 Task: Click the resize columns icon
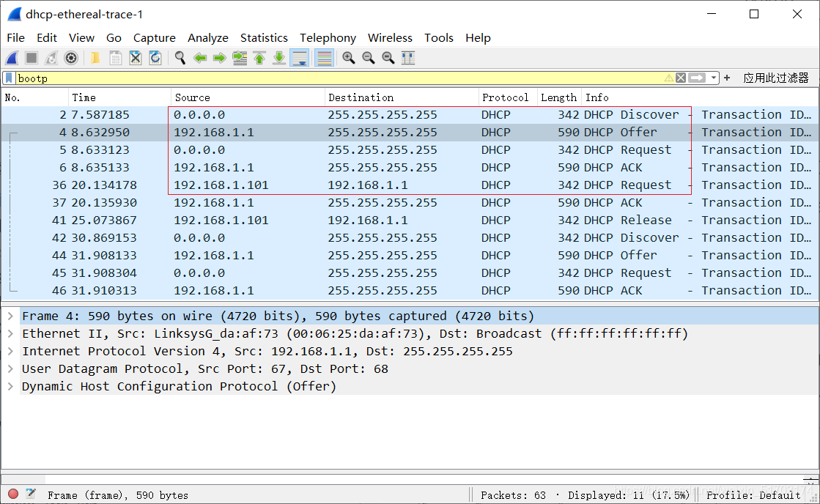(x=408, y=58)
